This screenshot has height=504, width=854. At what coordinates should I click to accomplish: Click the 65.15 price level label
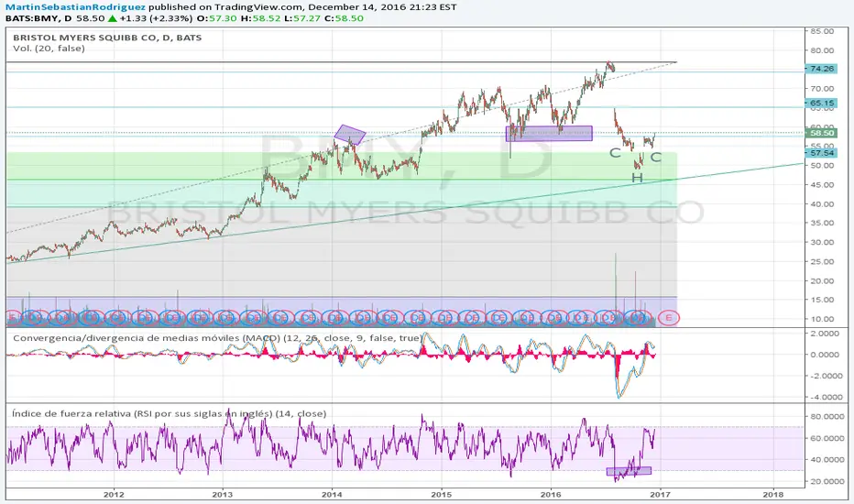(821, 103)
